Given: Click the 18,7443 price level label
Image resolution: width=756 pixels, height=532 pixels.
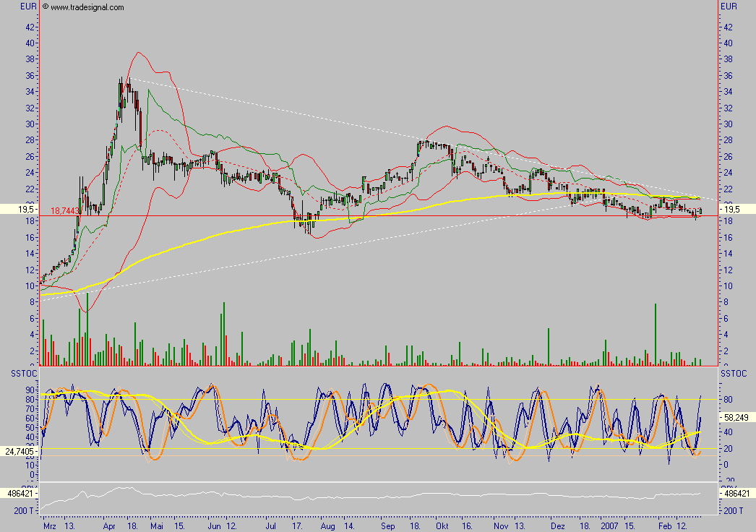Looking at the screenshot, I should (66, 210).
